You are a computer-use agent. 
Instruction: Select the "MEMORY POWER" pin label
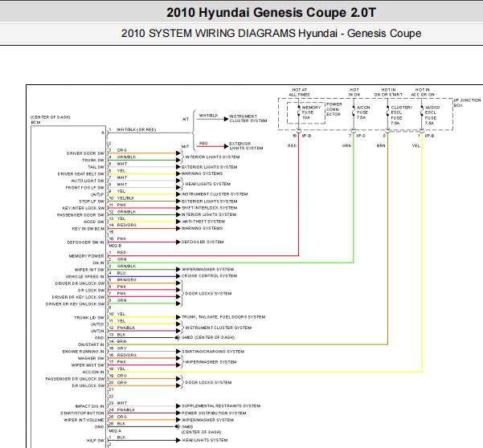86,256
